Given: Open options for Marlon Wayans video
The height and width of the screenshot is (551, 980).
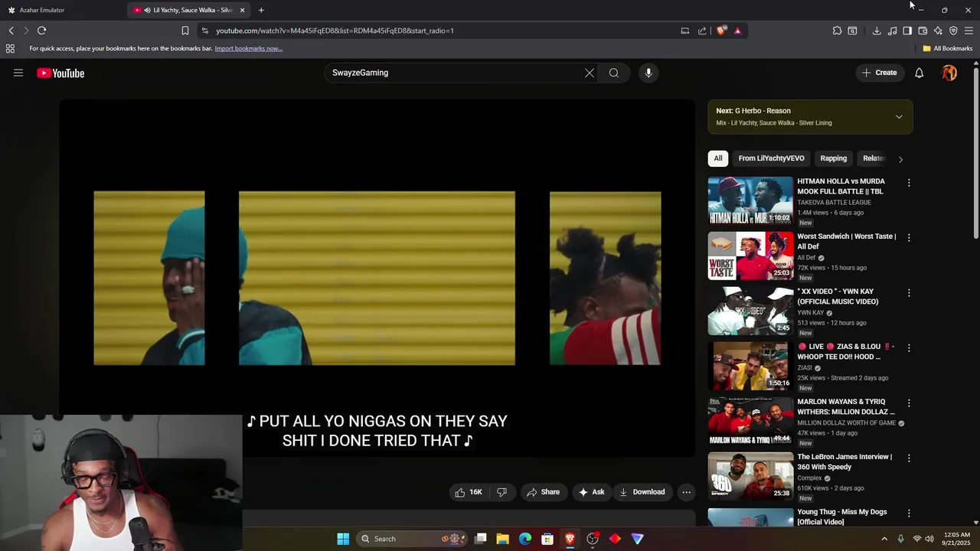Looking at the screenshot, I should [909, 403].
